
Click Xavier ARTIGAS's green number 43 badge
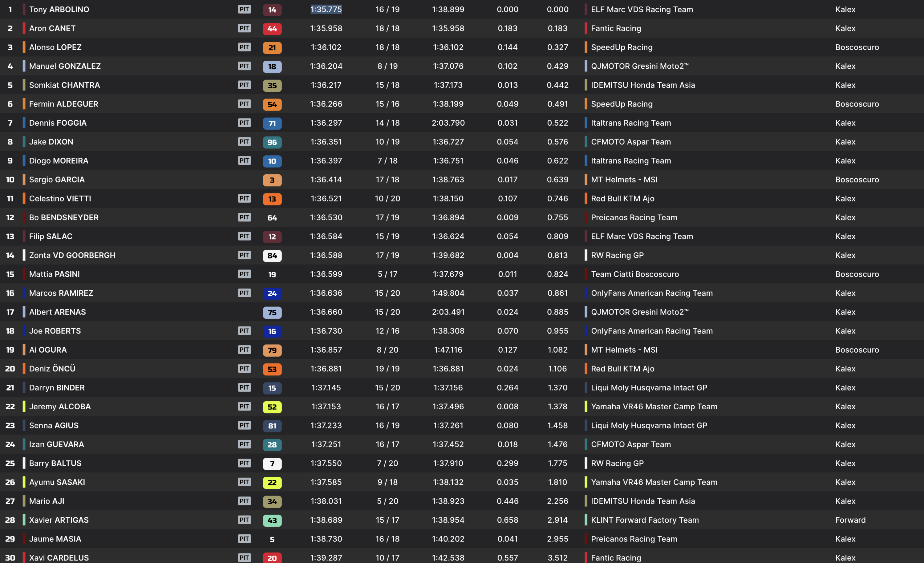click(x=272, y=520)
